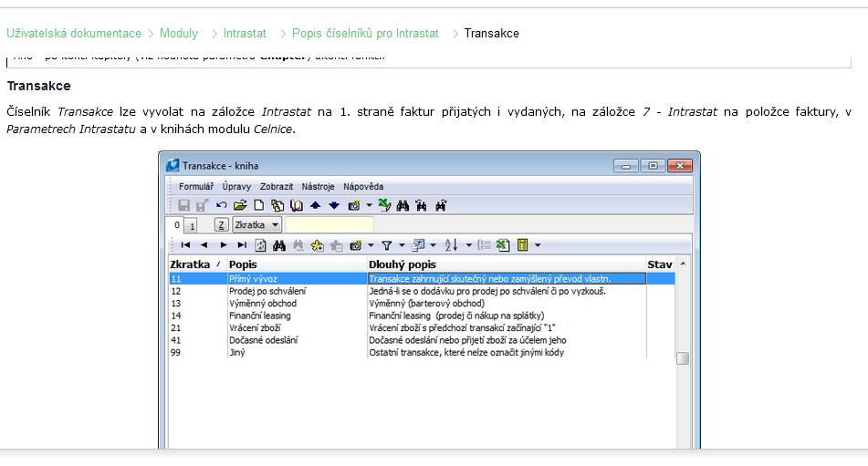Expand the dropdown arrow next to the yellow sheet icon
The image size is (868, 466).
pyautogui.click(x=538, y=245)
